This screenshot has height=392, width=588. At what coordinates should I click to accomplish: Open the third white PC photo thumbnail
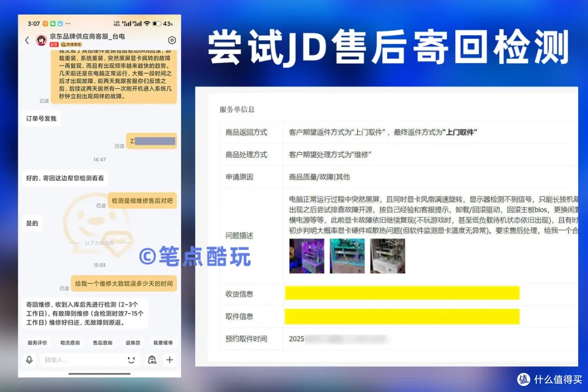388,256
